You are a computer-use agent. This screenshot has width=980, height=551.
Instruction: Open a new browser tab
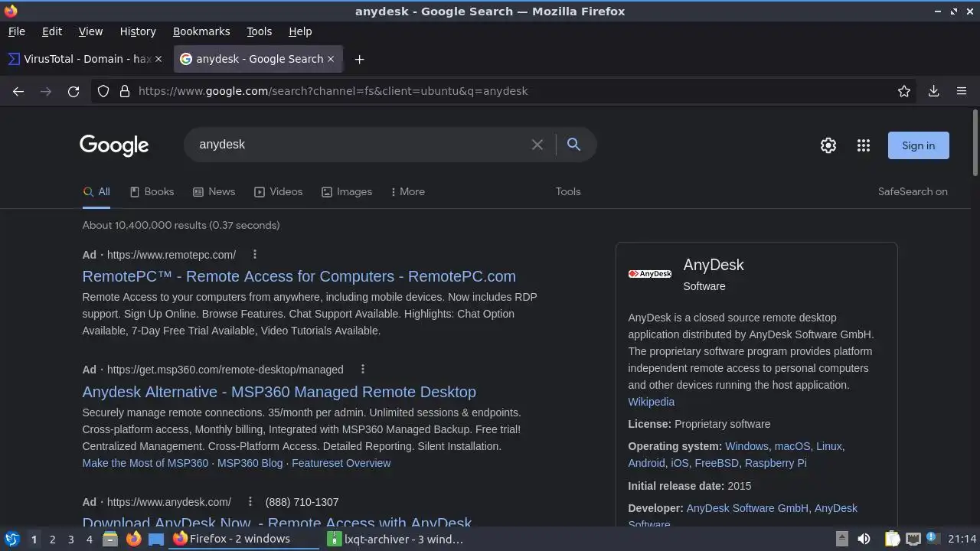359,59
